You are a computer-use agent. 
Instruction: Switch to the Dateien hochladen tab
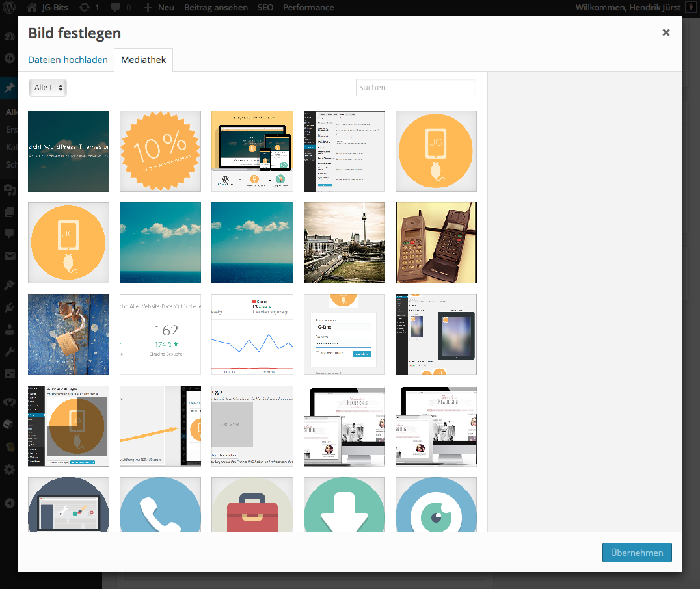[x=68, y=60]
